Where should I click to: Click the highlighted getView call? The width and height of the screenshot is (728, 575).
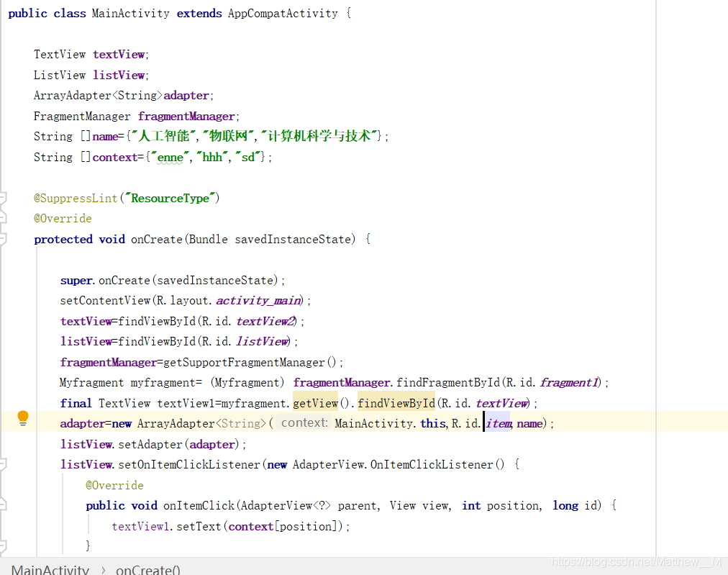pyautogui.click(x=316, y=403)
